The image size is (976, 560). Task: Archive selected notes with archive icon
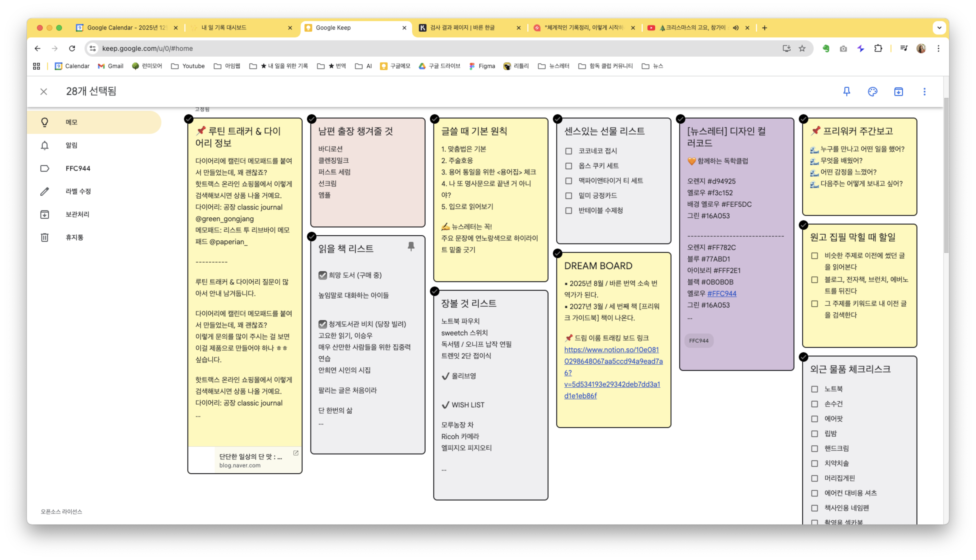point(898,92)
